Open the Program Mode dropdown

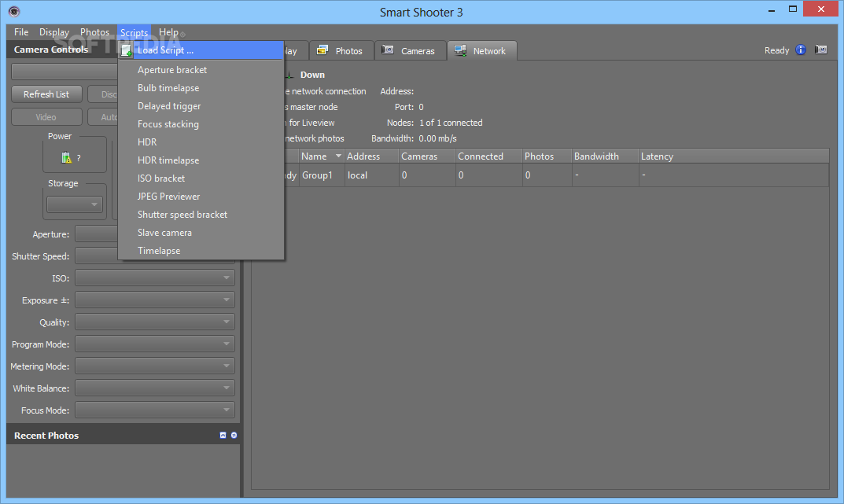(x=154, y=344)
